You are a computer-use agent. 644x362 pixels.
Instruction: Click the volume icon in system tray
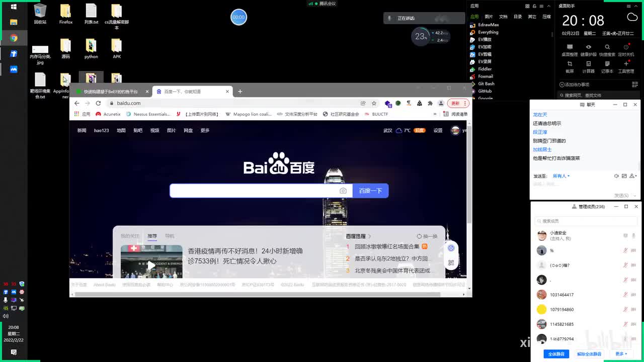(6, 316)
